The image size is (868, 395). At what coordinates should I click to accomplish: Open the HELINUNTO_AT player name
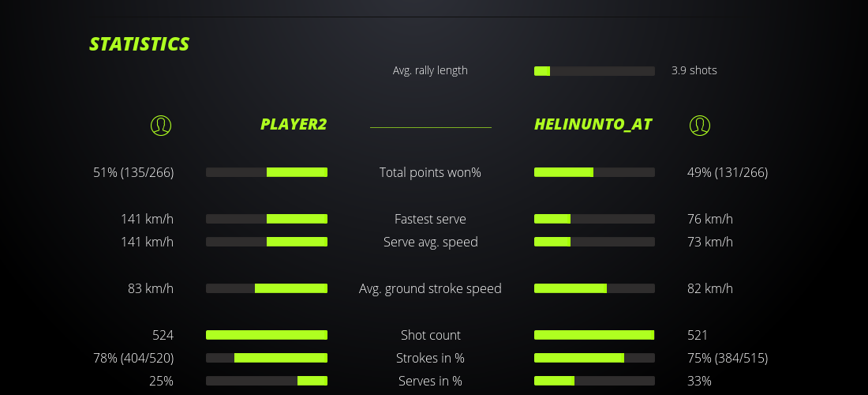click(593, 125)
